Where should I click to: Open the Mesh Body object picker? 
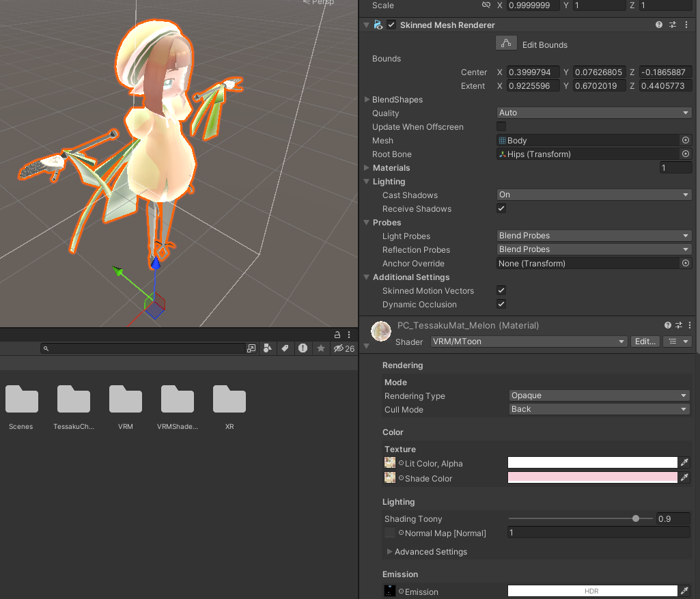tap(685, 140)
